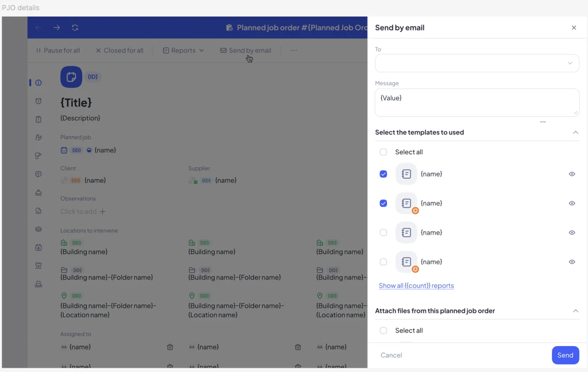Open the Reports menu
Image resolution: width=588 pixels, height=372 pixels.
(183, 50)
